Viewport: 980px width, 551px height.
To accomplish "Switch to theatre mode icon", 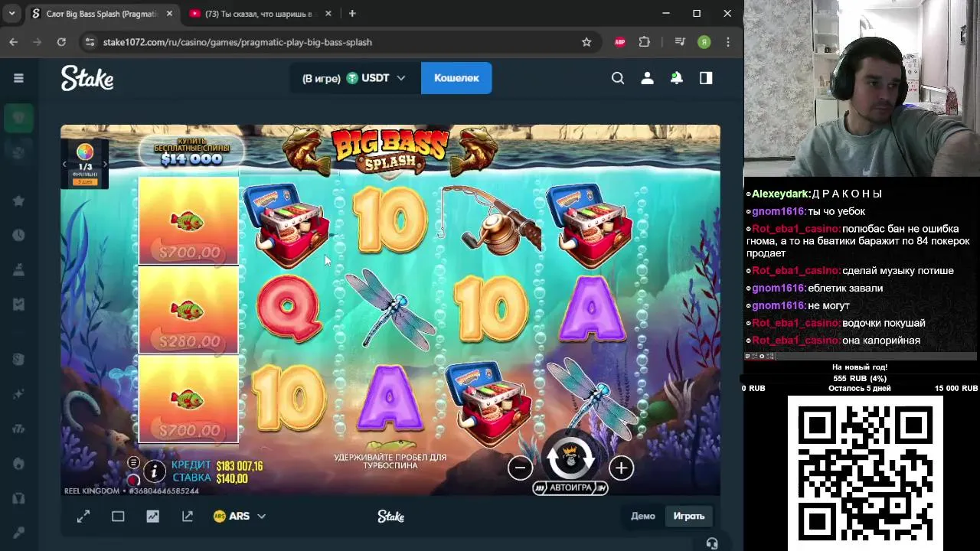I will click(118, 517).
